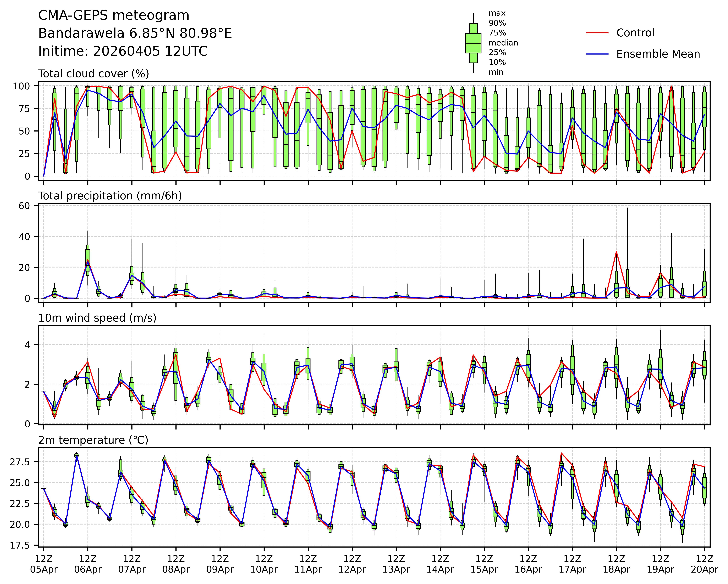Click the 'Bandarawela 6.85°N 80.98°E' location text
The height and width of the screenshot is (584, 728).
[x=135, y=33]
